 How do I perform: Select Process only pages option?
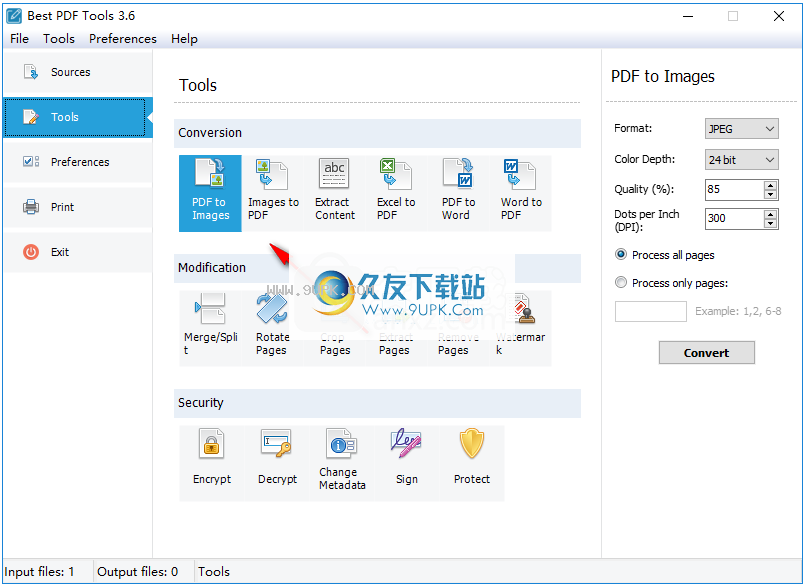pos(672,283)
